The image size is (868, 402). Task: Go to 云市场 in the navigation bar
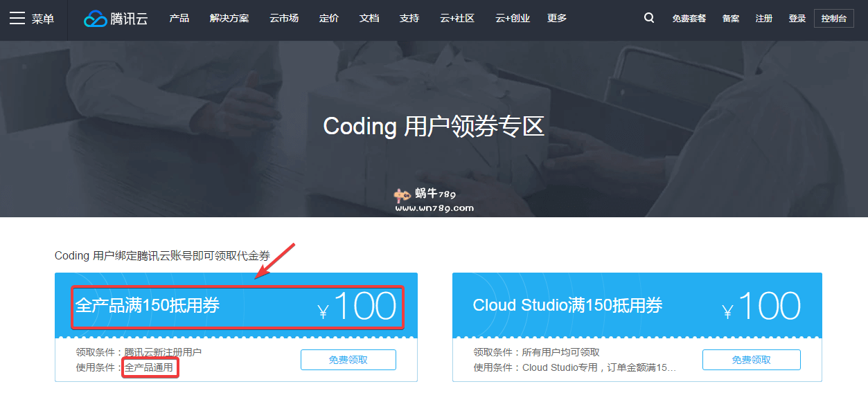coord(284,19)
